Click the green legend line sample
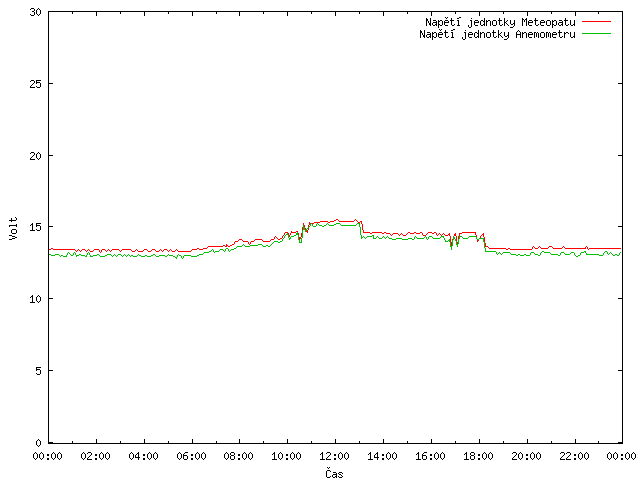This screenshot has height=480, width=640. (596, 34)
